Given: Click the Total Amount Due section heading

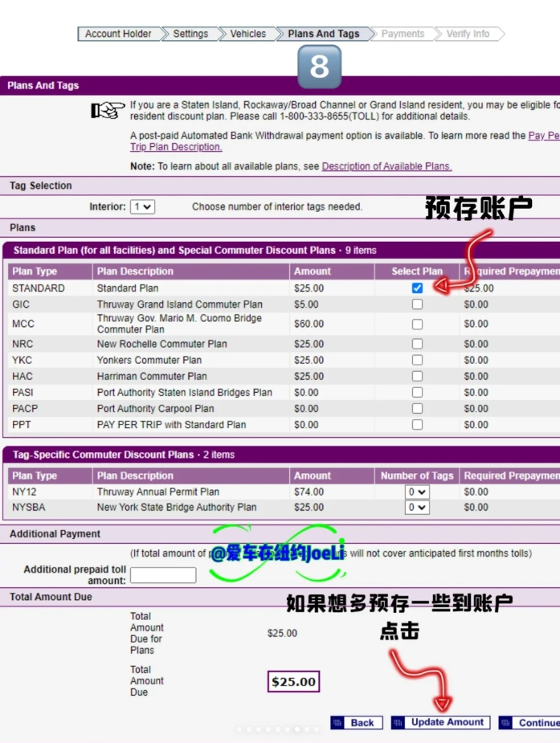Looking at the screenshot, I should point(51,597).
